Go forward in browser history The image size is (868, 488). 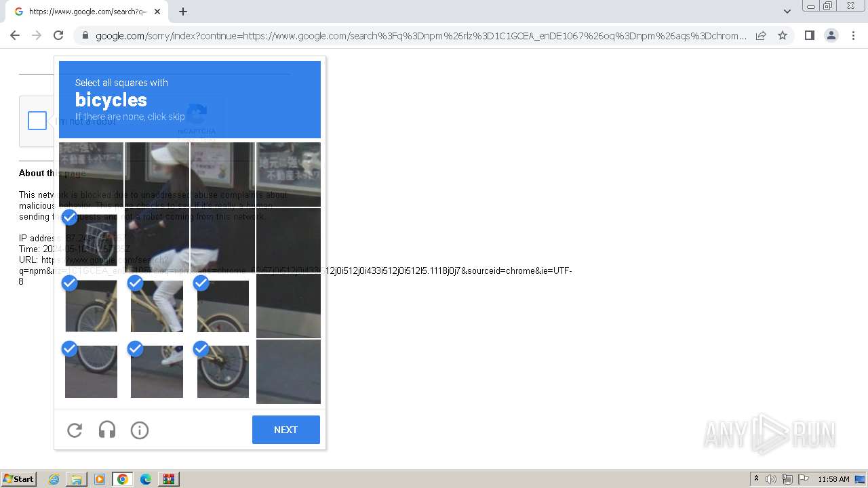coord(37,35)
